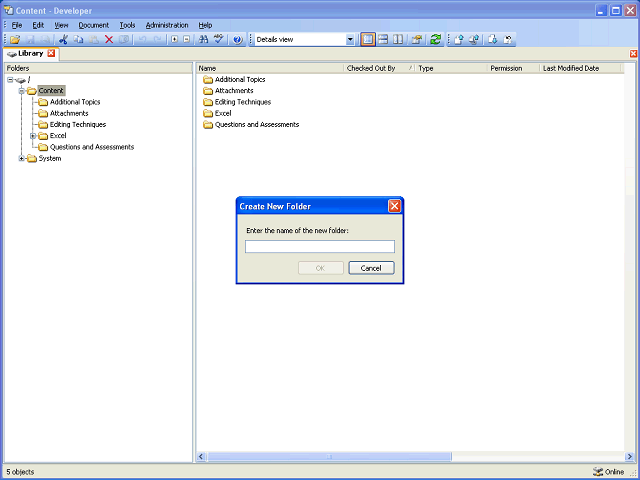
Task: Open the Details view dropdown arrow
Action: 350,40
